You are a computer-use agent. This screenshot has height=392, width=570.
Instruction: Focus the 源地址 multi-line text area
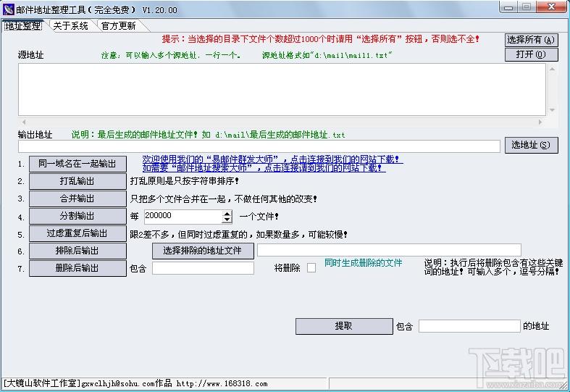tap(282, 89)
